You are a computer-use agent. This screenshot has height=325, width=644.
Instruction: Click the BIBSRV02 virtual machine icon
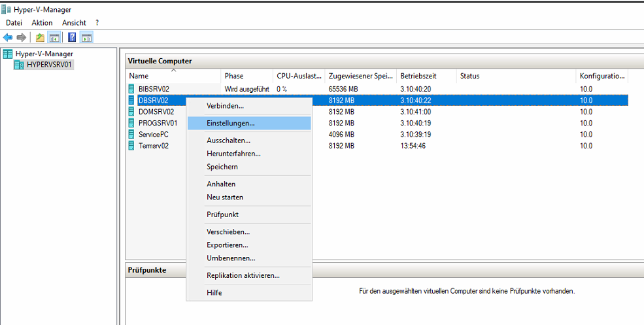(x=131, y=89)
